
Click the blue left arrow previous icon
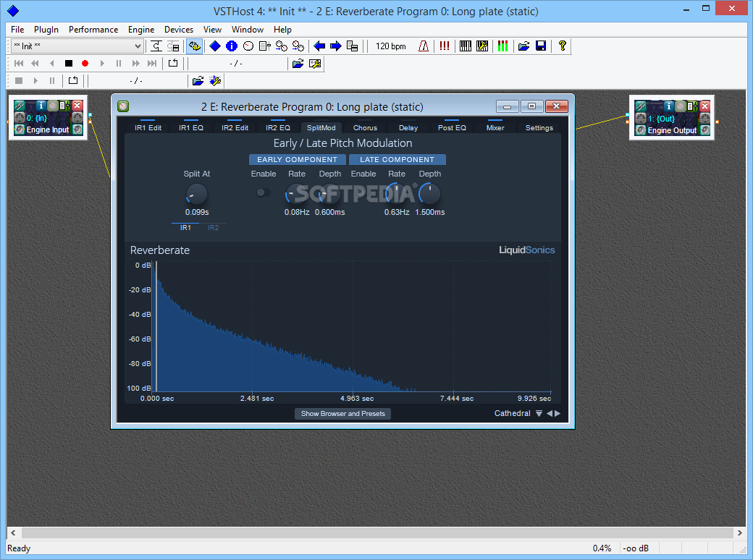319,46
